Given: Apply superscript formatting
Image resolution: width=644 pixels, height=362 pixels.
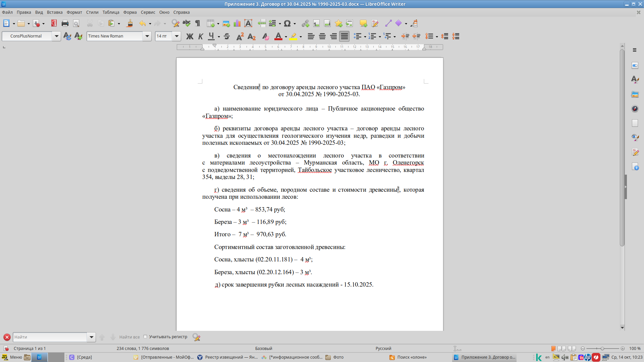Looking at the screenshot, I should tap(240, 36).
